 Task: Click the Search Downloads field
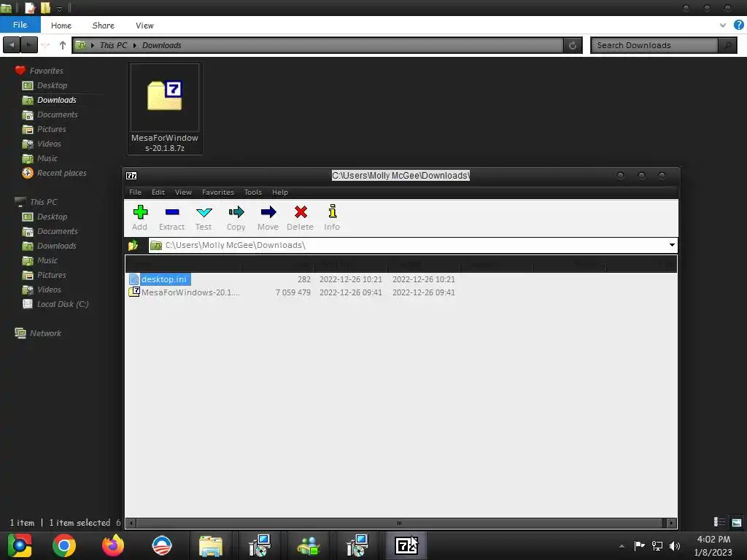(x=654, y=45)
